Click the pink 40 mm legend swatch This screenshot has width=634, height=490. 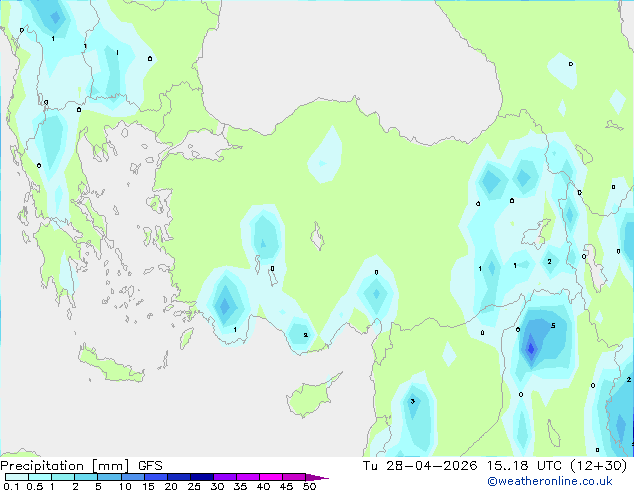coord(271,477)
